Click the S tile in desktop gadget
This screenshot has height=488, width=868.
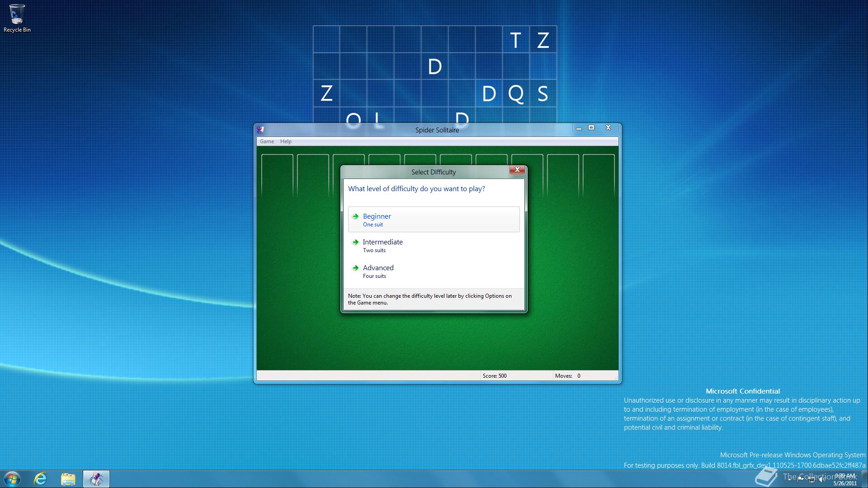pos(543,94)
